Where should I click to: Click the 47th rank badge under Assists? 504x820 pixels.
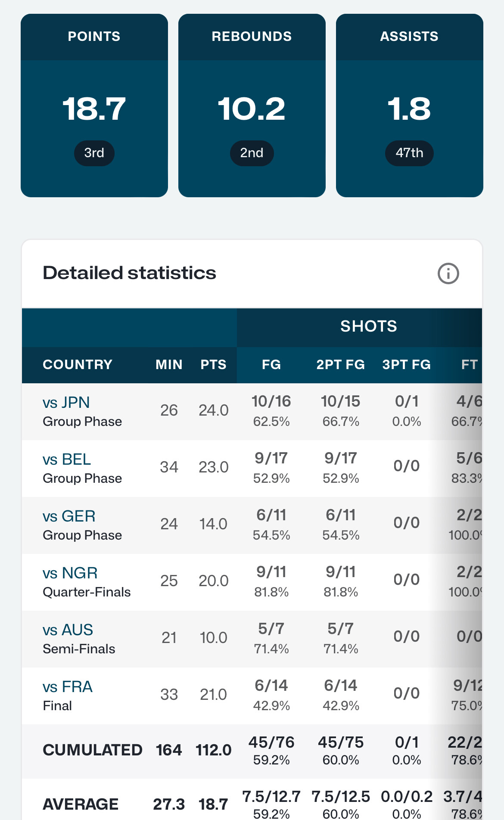click(x=409, y=153)
